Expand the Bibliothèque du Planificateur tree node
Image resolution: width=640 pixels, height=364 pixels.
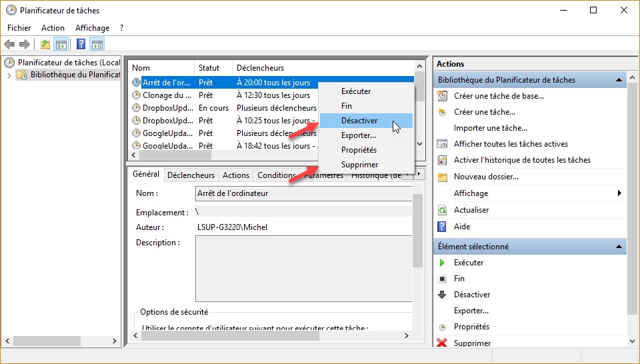click(x=9, y=75)
